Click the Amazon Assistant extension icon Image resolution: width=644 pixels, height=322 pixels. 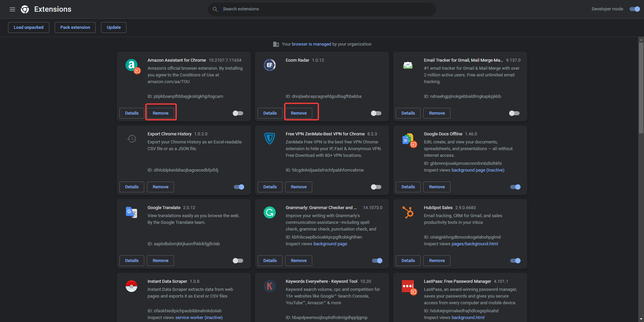(x=132, y=65)
